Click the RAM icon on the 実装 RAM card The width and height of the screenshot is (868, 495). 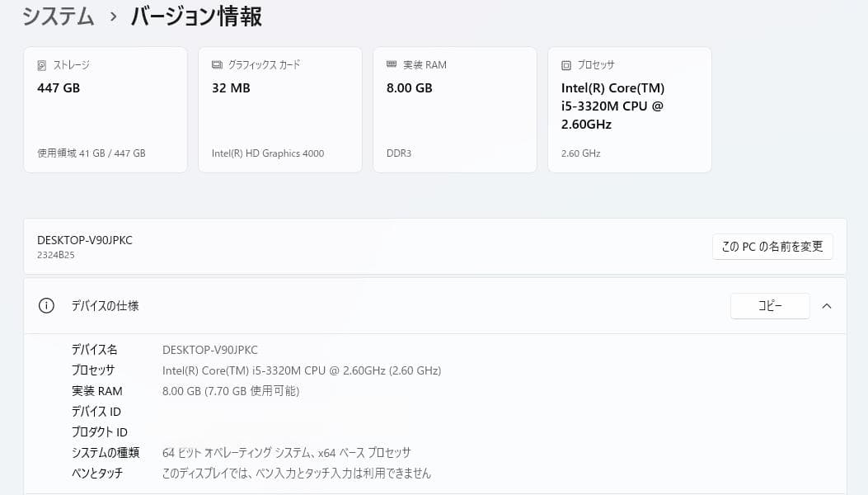pos(391,64)
